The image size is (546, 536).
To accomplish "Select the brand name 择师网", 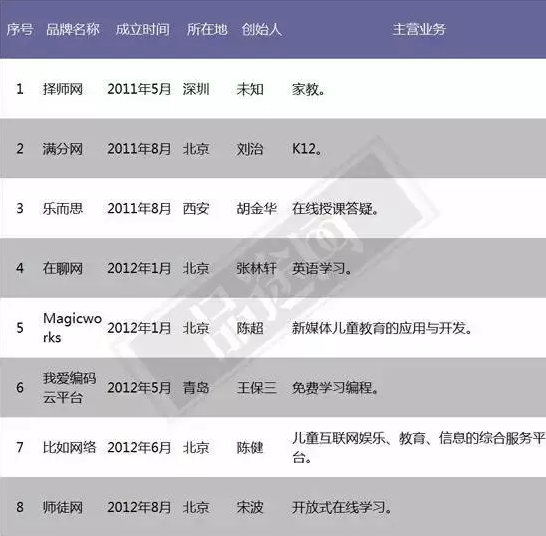I will click(x=63, y=89).
